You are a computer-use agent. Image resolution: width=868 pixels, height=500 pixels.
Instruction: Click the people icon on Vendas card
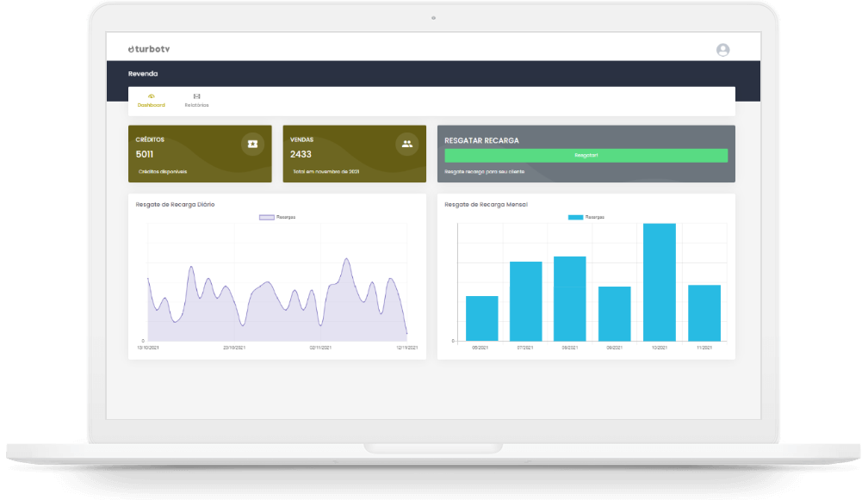click(x=406, y=144)
